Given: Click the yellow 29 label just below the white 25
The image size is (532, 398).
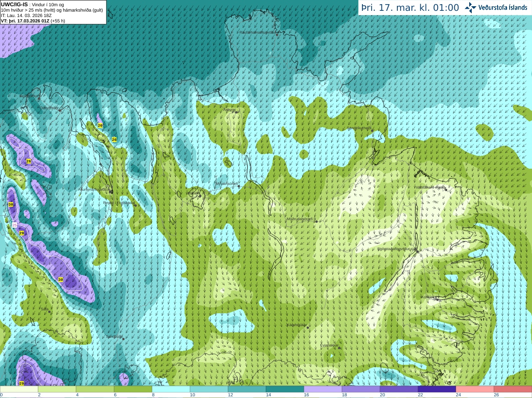Looking at the screenshot, I should pyautogui.click(x=22, y=233).
